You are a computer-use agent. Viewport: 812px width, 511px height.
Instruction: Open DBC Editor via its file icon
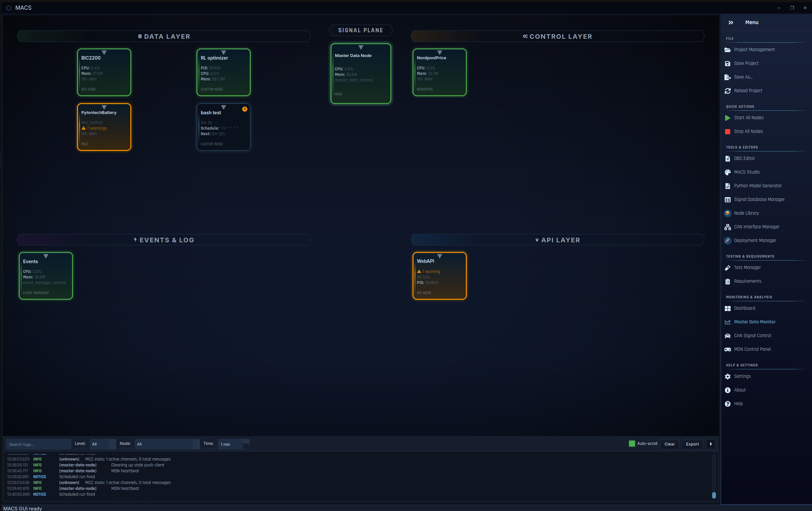pyautogui.click(x=727, y=159)
